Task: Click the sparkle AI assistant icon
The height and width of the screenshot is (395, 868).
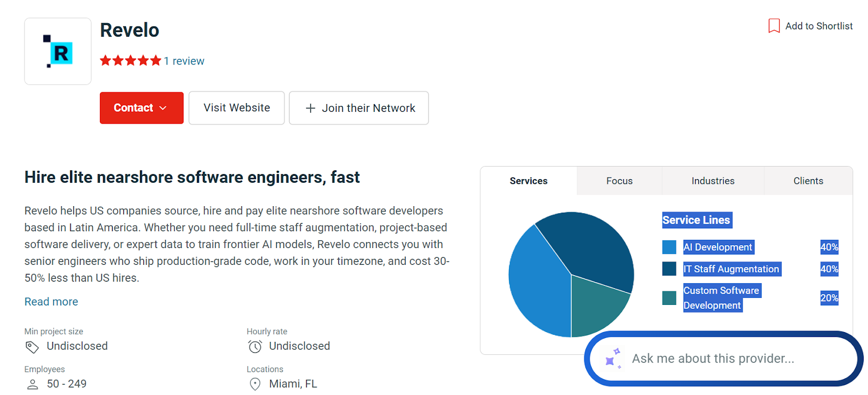Action: point(613,359)
